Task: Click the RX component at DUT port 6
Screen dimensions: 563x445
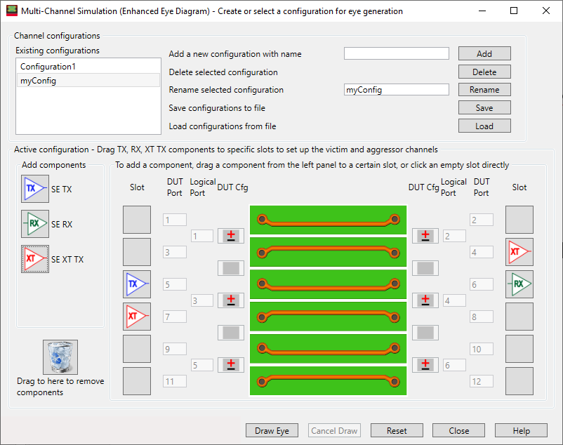Action: click(x=519, y=284)
